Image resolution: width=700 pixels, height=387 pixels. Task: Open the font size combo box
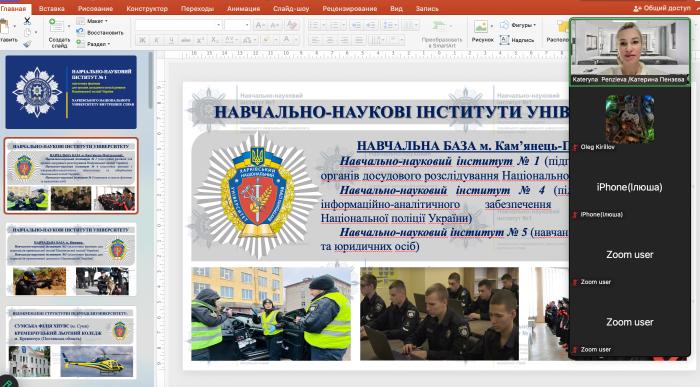(237, 25)
